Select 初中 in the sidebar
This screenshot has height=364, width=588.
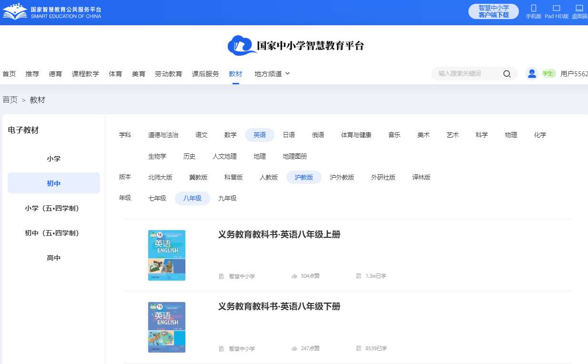click(54, 183)
